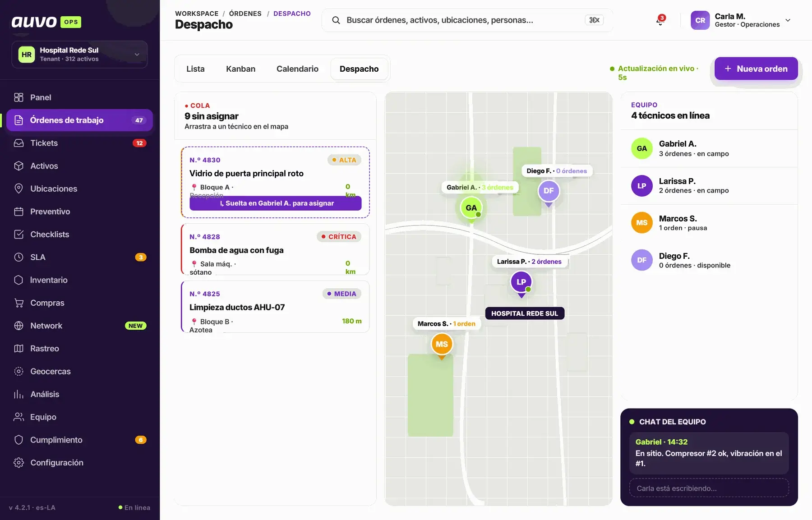Switch to Kanban tab
The image size is (812, 520).
pyautogui.click(x=240, y=69)
